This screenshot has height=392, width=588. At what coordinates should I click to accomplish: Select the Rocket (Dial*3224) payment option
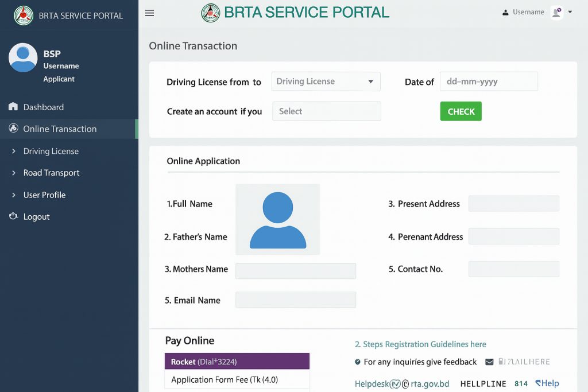[237, 361]
